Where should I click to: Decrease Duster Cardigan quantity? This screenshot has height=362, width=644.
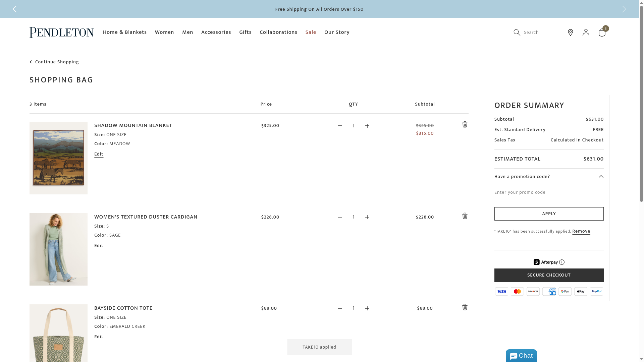(340, 217)
